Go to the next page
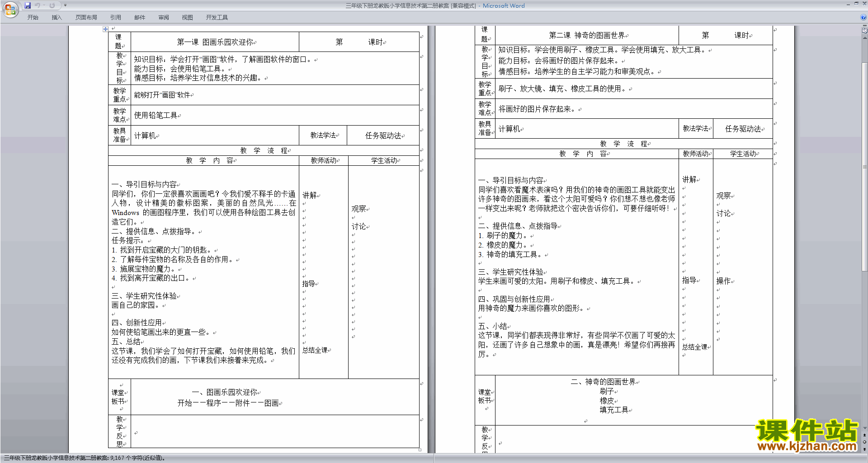The width and height of the screenshot is (868, 463). (x=865, y=449)
